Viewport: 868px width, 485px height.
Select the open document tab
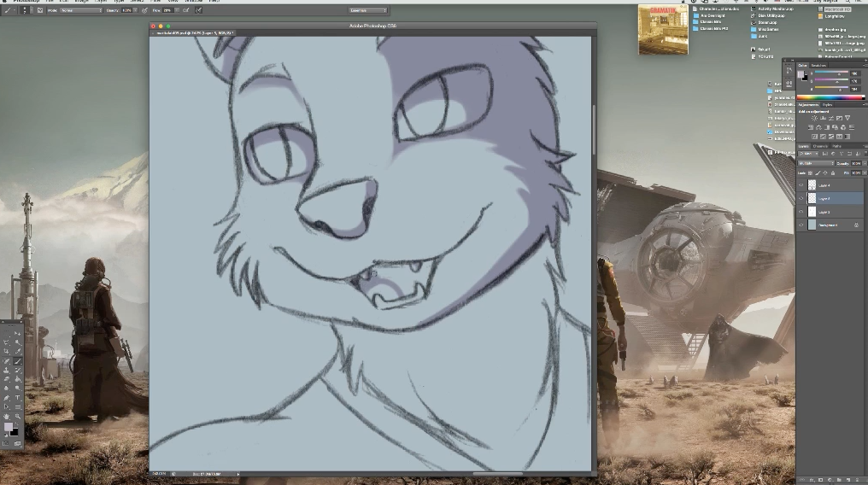[192, 33]
